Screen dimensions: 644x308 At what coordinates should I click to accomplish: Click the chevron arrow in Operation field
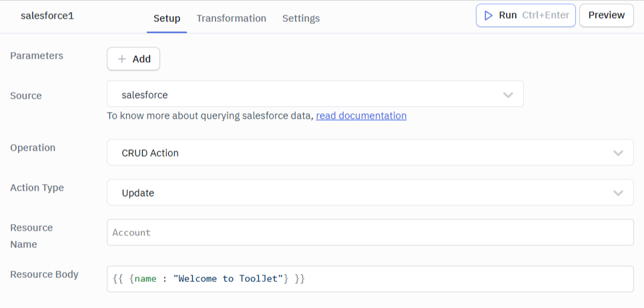tap(618, 153)
